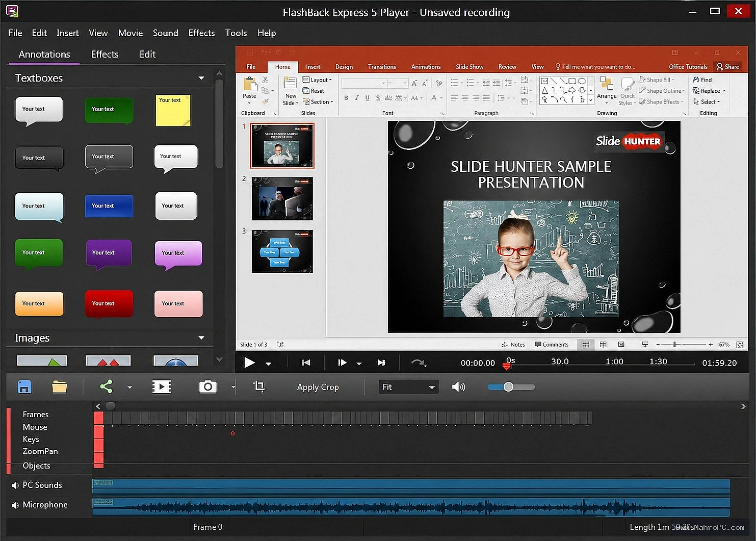Screen dimensions: 756x541
Task: Collapse the Textboxes section
Action: [201, 78]
